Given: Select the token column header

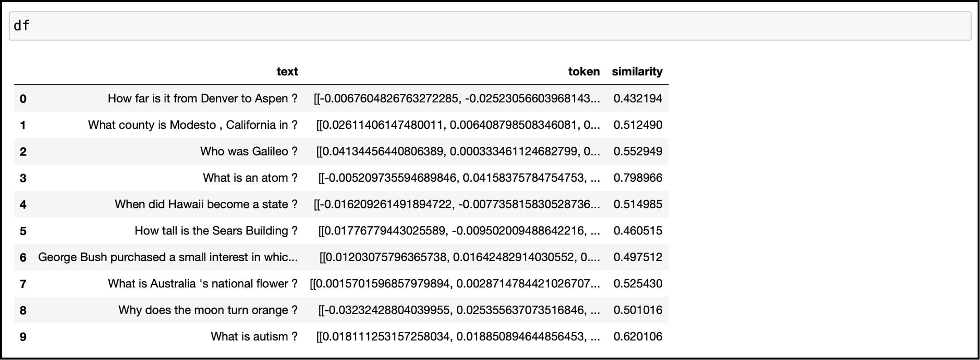Looking at the screenshot, I should 584,72.
